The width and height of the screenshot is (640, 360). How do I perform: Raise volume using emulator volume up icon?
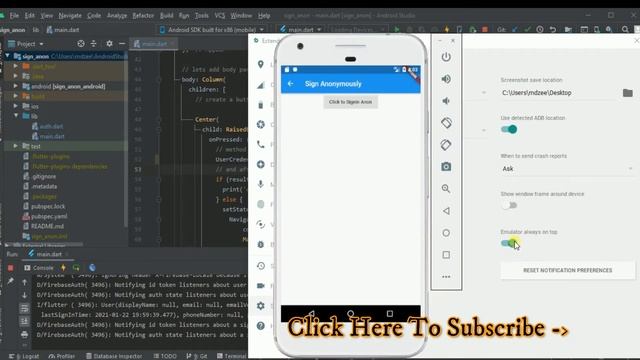tap(446, 79)
